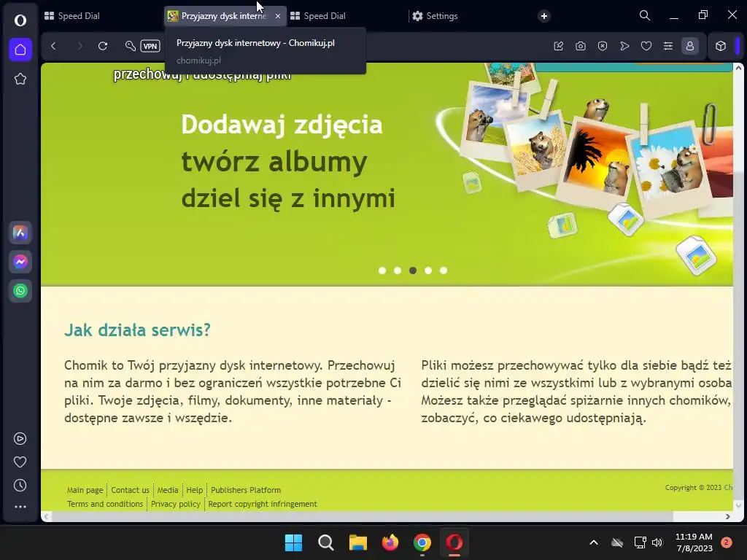The height and width of the screenshot is (560, 747).
Task: Open Facebook Messenger in the sidebar
Action: pos(20,262)
